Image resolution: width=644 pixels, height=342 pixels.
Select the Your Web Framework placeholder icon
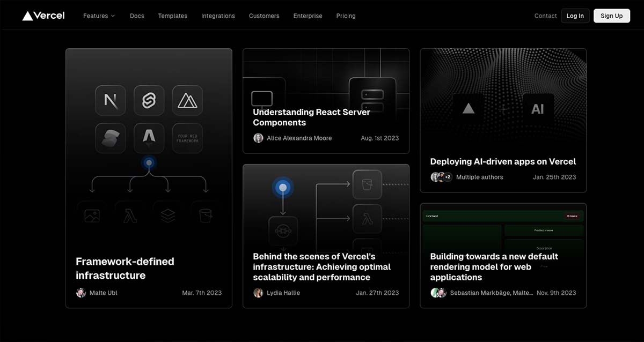188,138
